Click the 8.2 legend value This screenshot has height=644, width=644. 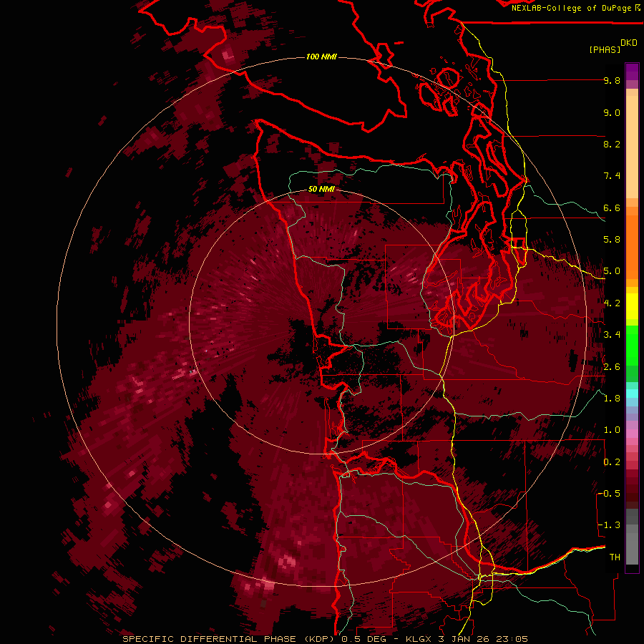click(612, 144)
